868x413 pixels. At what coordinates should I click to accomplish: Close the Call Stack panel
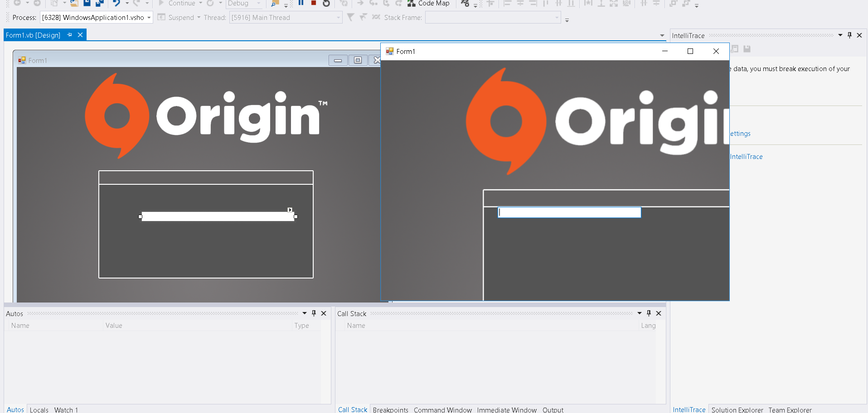tap(659, 313)
